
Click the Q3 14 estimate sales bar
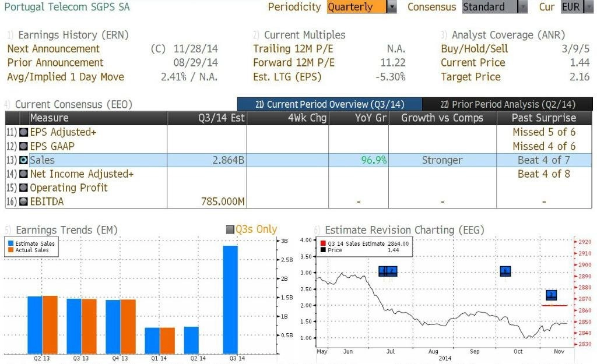click(x=230, y=300)
